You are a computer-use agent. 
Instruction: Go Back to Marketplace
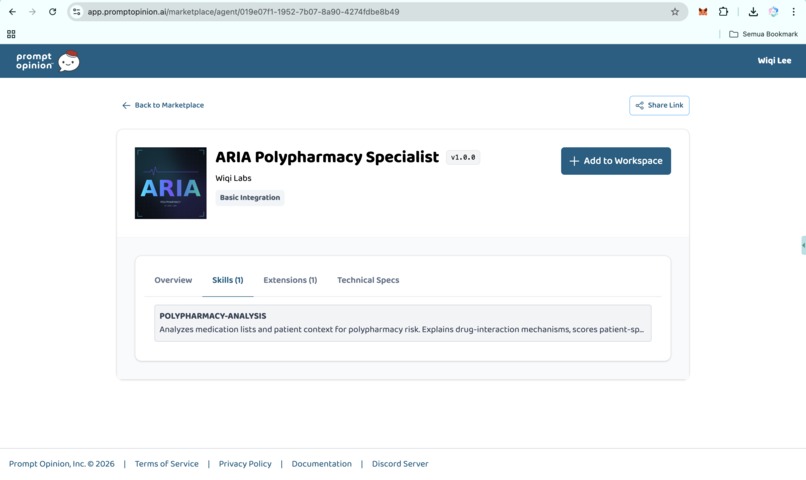pos(163,105)
